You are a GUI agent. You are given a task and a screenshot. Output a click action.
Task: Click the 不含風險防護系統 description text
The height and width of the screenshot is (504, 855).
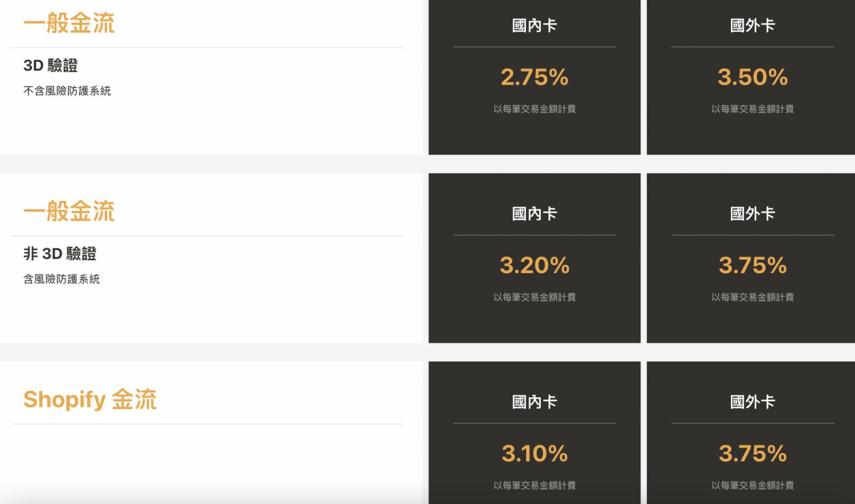coord(67,91)
